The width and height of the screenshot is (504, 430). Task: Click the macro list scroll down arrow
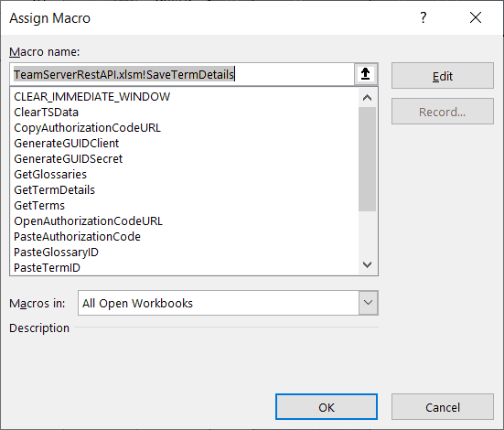pyautogui.click(x=367, y=264)
